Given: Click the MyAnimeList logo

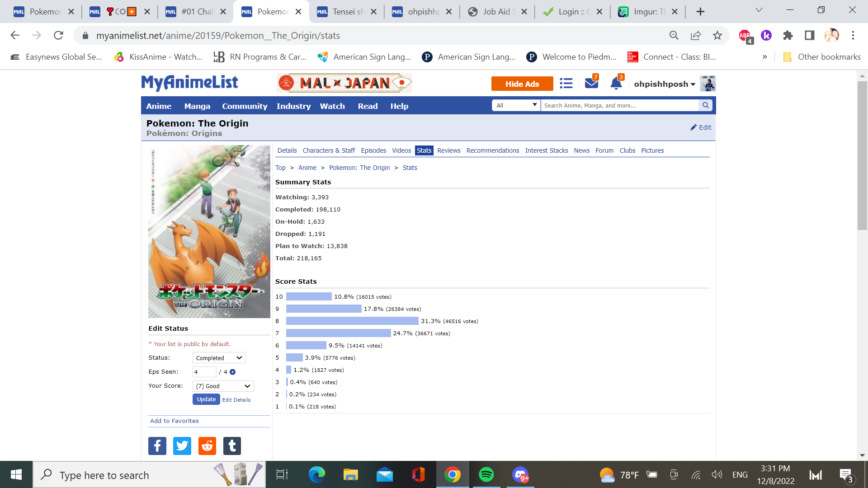Looking at the screenshot, I should coord(189,83).
